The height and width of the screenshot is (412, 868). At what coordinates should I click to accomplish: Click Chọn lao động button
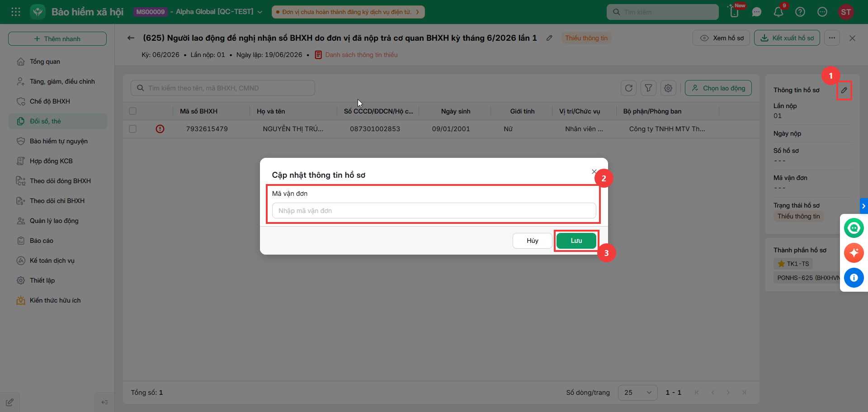pos(718,88)
